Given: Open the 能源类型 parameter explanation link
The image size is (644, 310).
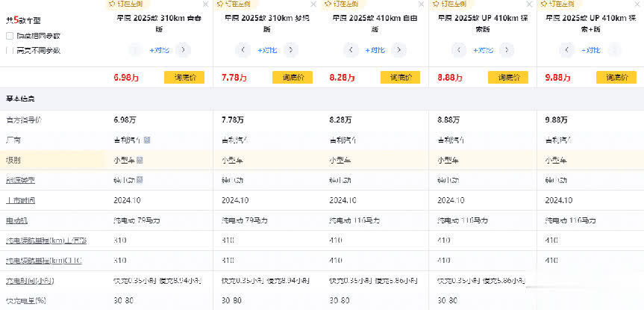Looking at the screenshot, I should (x=21, y=180).
